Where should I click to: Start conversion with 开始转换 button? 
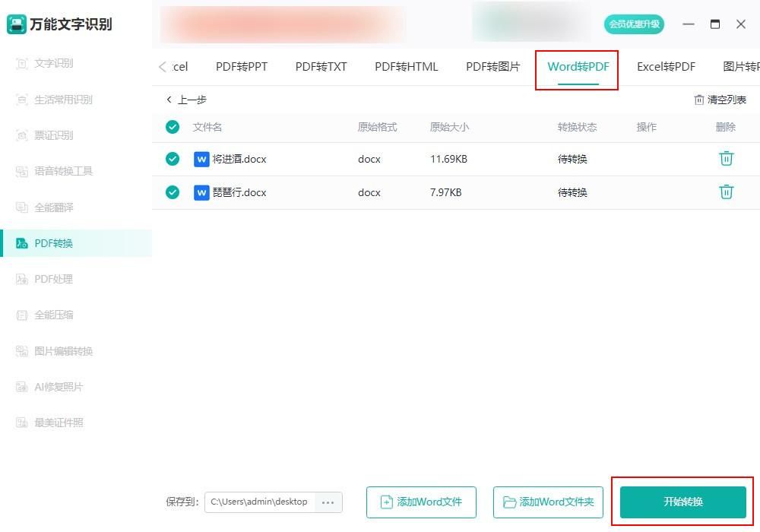coord(682,502)
